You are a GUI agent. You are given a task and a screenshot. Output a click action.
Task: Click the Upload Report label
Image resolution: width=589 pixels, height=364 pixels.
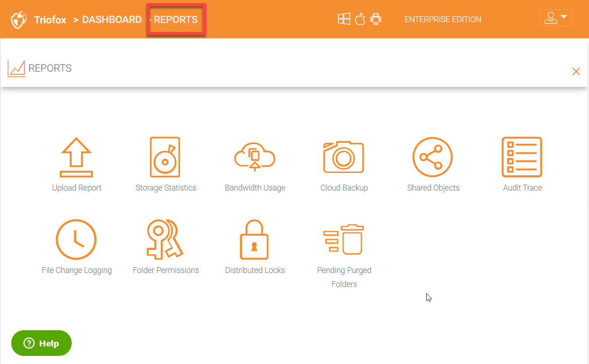point(77,188)
